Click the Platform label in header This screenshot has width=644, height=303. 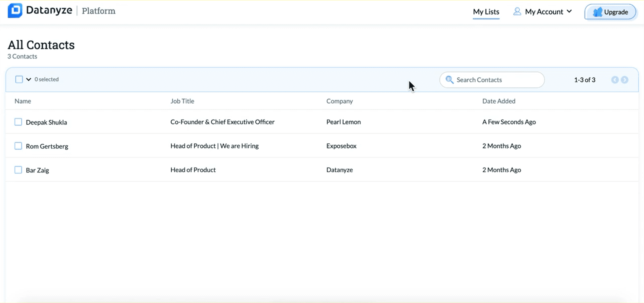(99, 11)
